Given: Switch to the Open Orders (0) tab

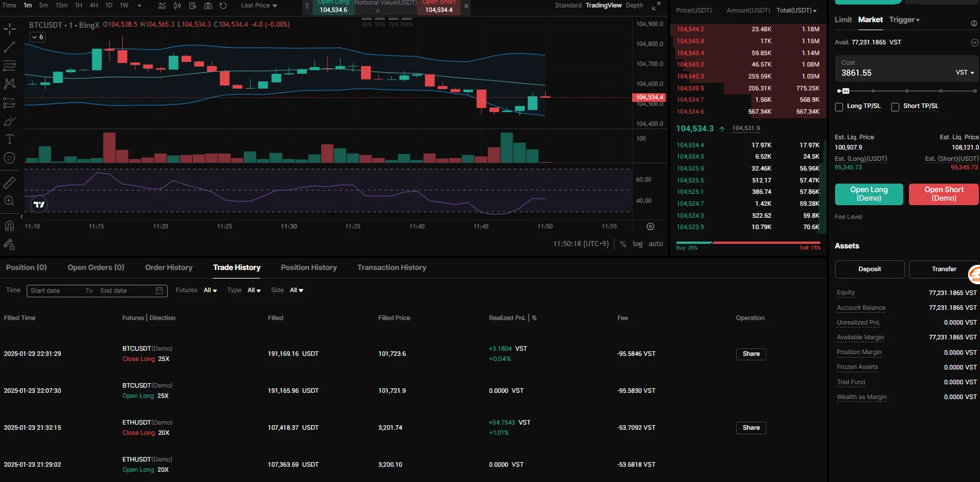Looking at the screenshot, I should point(96,268).
